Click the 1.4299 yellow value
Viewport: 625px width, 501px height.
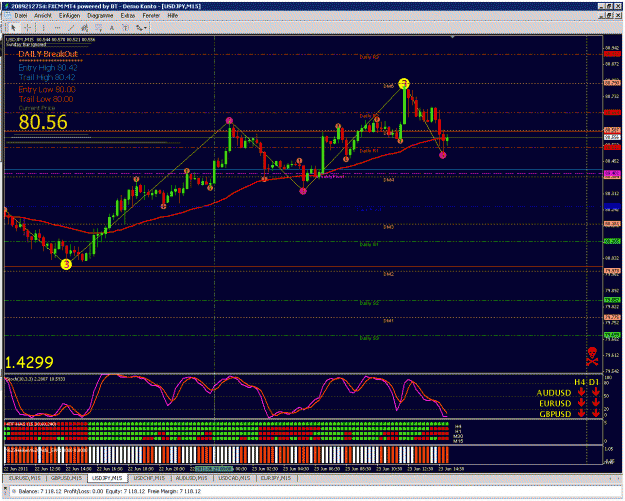point(29,362)
